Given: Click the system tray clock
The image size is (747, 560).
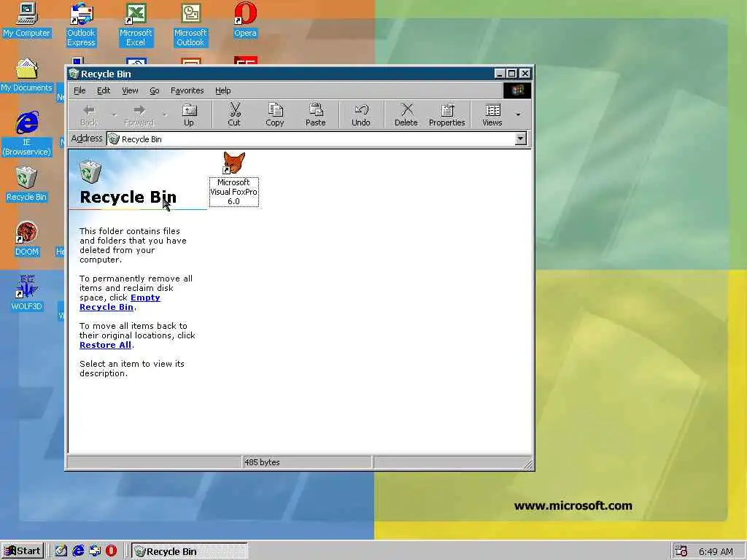Looking at the screenshot, I should coord(716,551).
